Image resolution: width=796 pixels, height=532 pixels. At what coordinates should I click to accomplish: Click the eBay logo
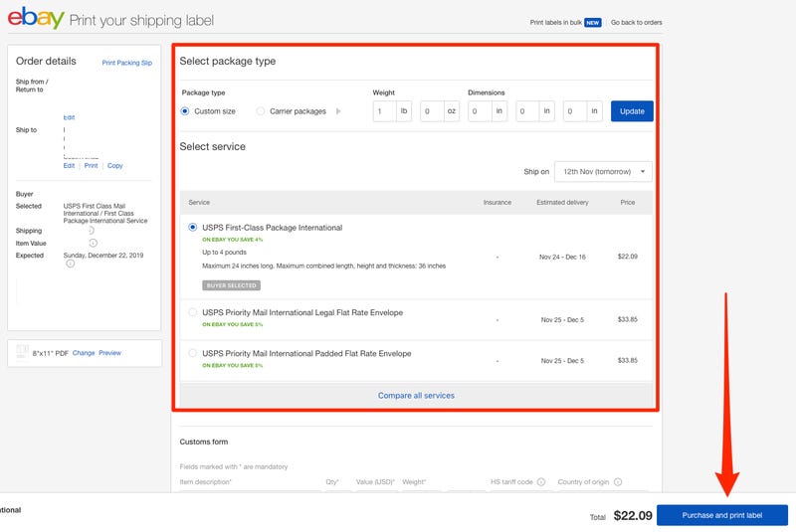point(36,18)
